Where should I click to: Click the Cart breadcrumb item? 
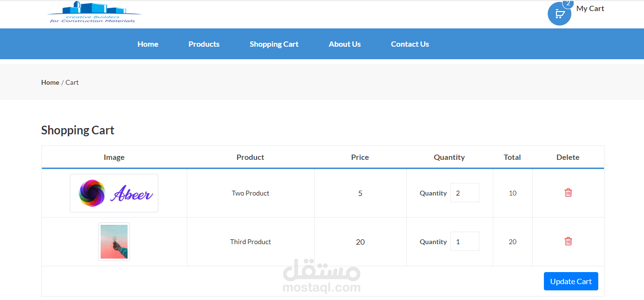72,82
